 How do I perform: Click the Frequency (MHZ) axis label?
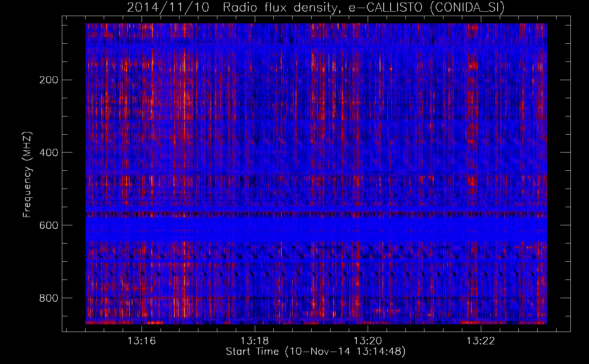point(27,174)
